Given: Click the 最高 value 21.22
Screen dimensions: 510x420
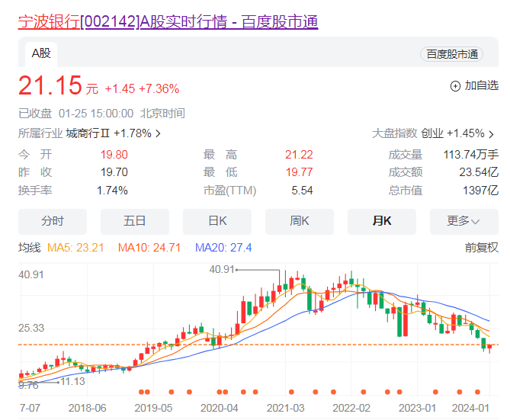Looking at the screenshot, I should pyautogui.click(x=299, y=155).
